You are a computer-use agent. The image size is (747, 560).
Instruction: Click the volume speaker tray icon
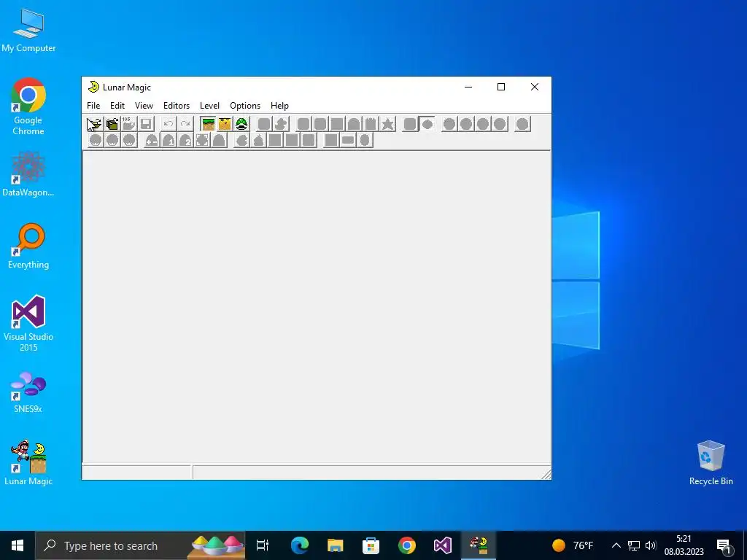[x=650, y=545]
